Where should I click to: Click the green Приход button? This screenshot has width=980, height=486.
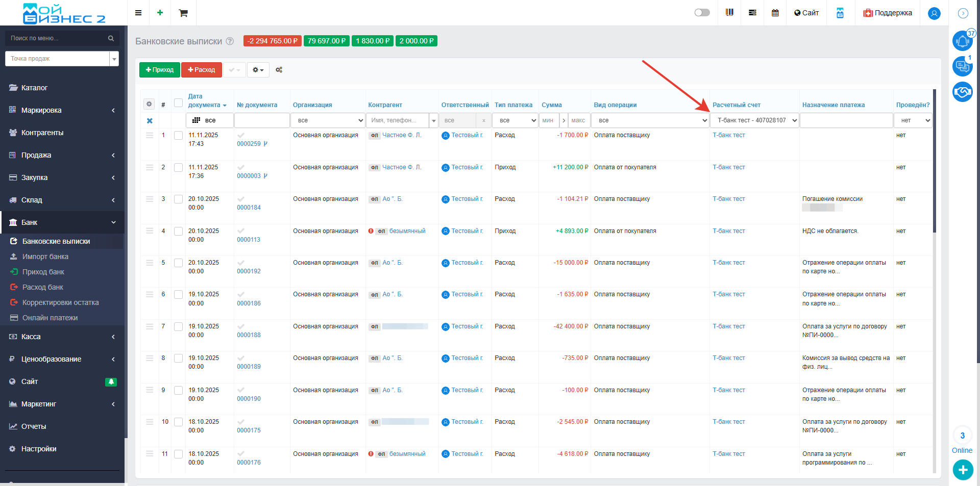160,70
